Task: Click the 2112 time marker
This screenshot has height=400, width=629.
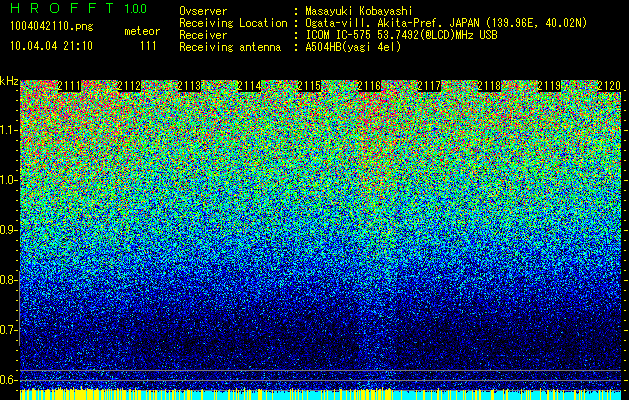Action: 129,86
